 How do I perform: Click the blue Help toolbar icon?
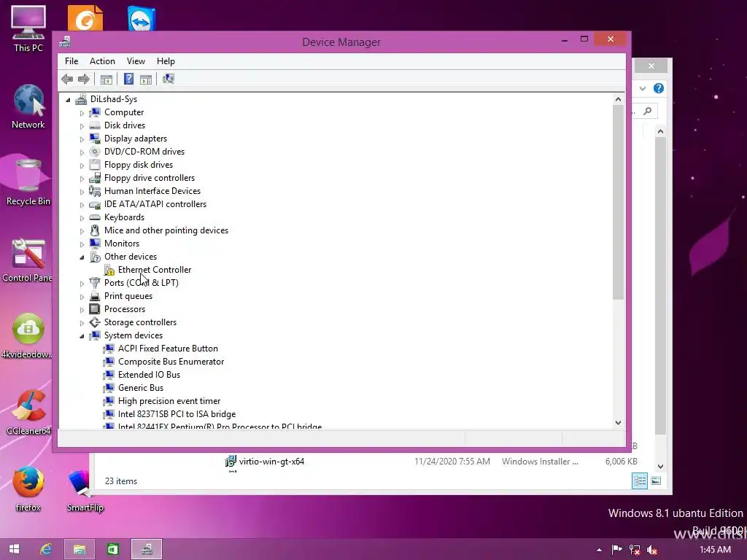click(x=128, y=79)
